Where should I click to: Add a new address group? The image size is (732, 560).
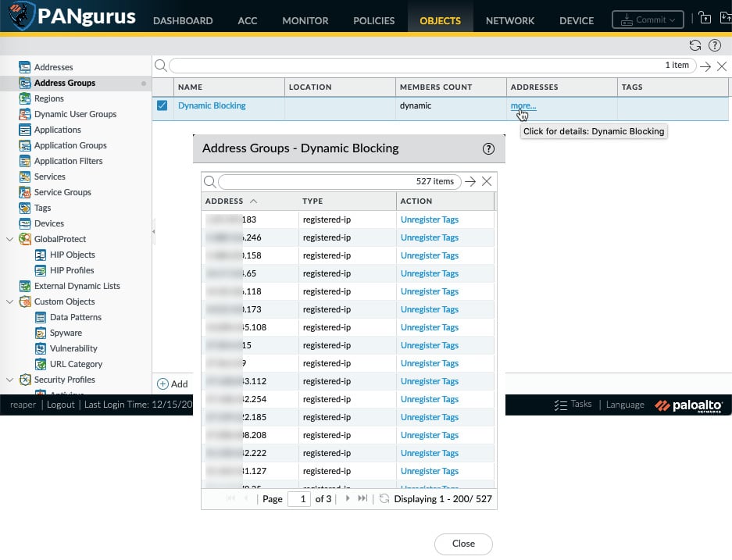[x=173, y=384]
